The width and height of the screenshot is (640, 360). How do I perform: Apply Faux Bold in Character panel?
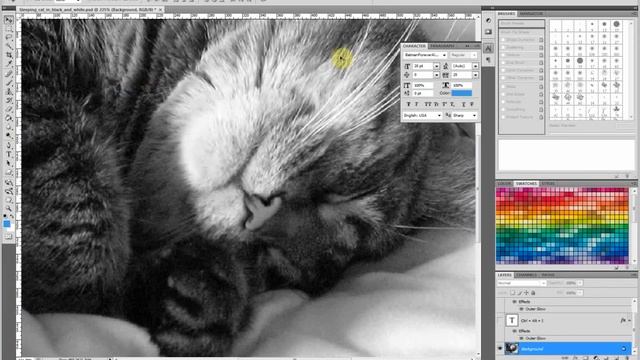(x=408, y=104)
